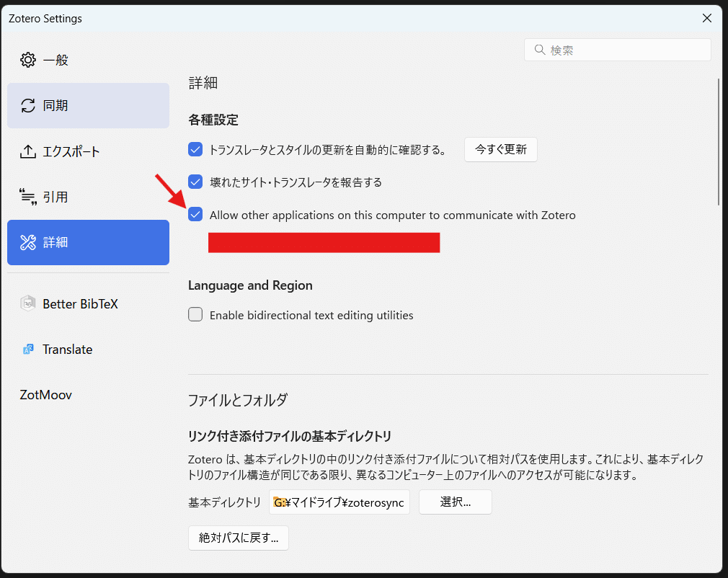This screenshot has width=728, height=578.
Task: Open the 一般 settings pane
Action: point(88,60)
